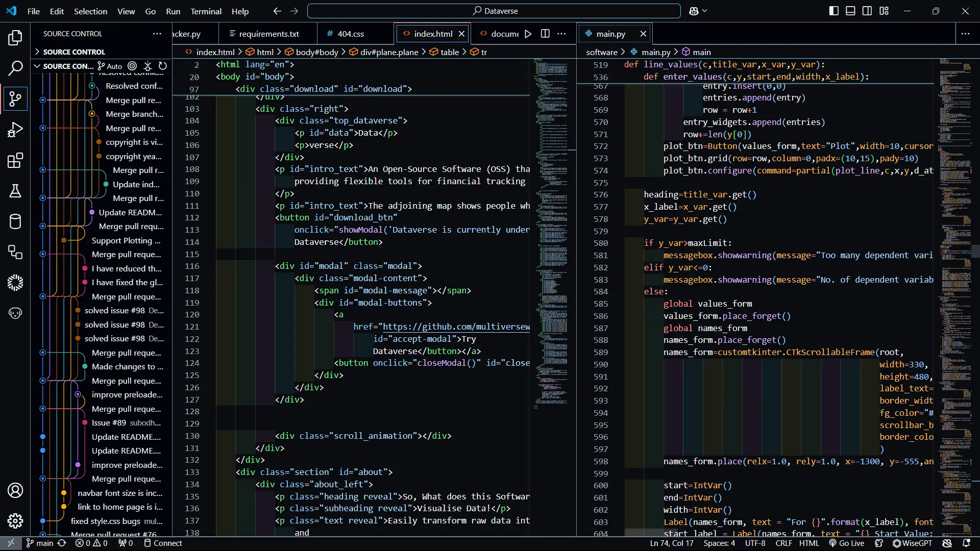Click the main.py minimap
The image size is (980, 551).
coord(955,296)
